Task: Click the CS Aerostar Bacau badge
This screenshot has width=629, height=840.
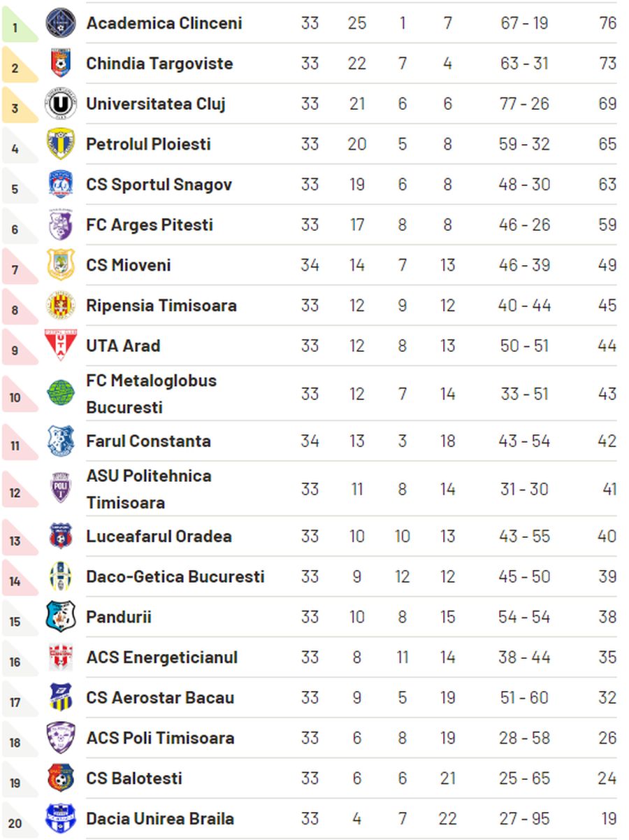Action: (61, 697)
